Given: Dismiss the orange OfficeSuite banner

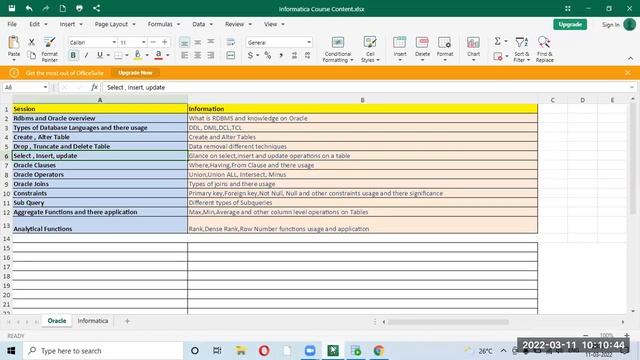Looking at the screenshot, I should (628, 73).
